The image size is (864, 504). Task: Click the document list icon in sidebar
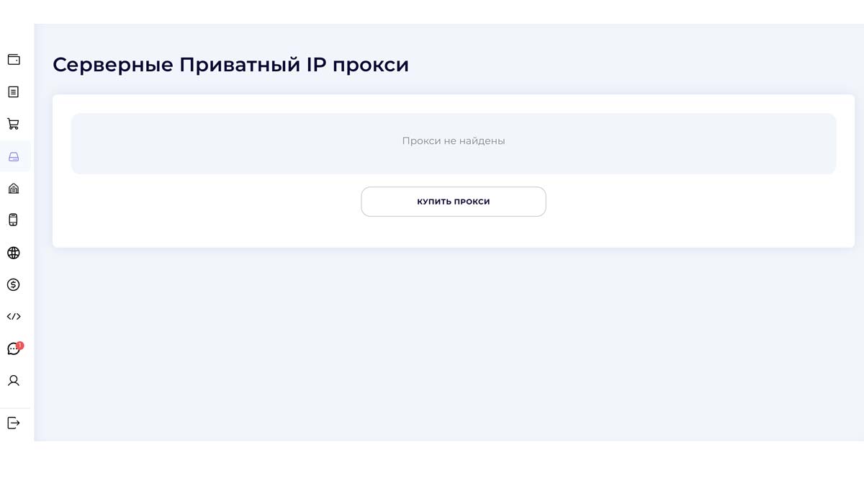pos(14,92)
